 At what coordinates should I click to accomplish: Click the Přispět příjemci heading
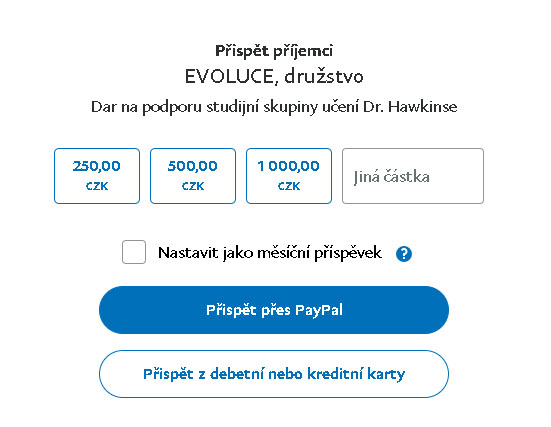click(x=274, y=51)
